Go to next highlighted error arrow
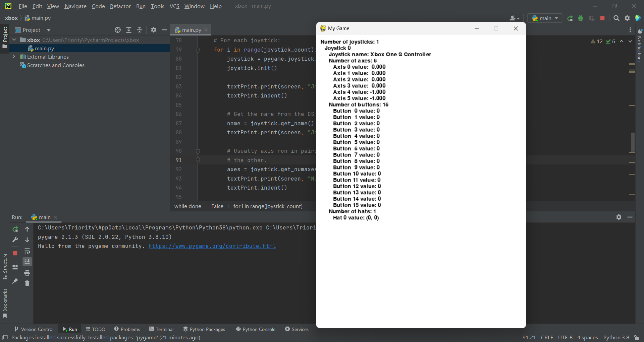 coord(630,41)
